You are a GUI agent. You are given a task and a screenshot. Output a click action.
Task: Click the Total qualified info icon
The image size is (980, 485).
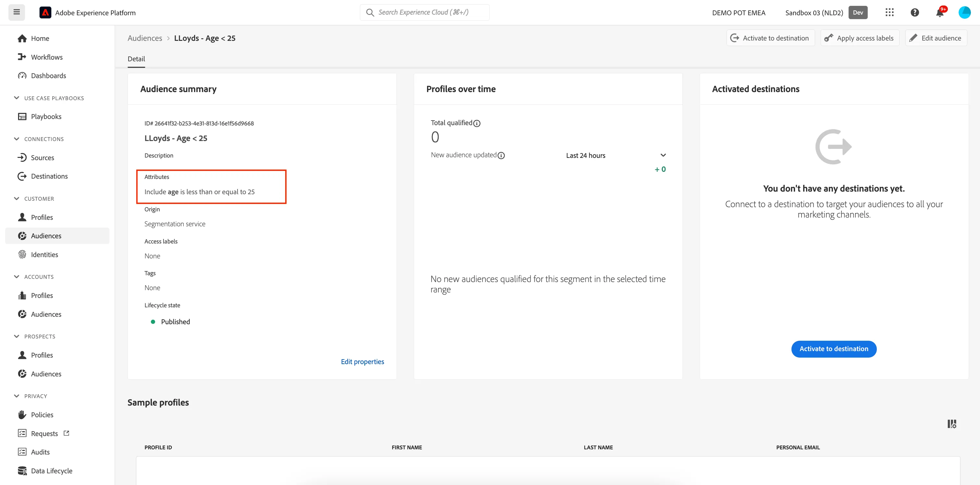(x=477, y=123)
